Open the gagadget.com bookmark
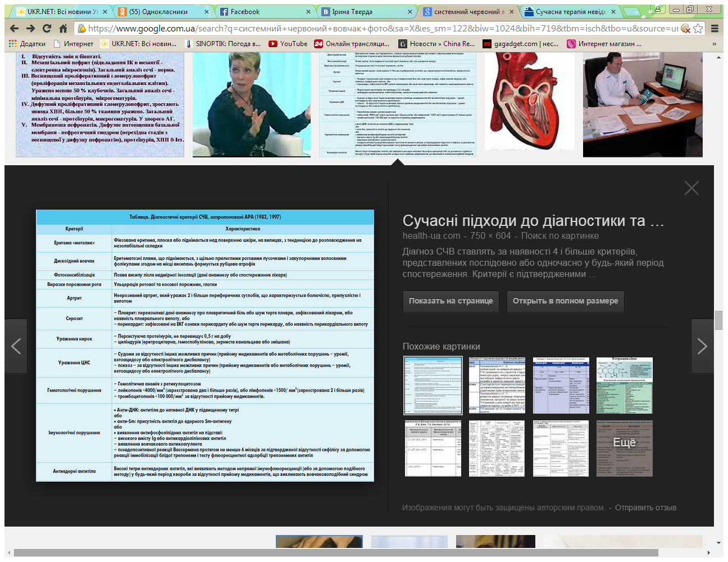Screen dimensions: 728x562 [521, 43]
